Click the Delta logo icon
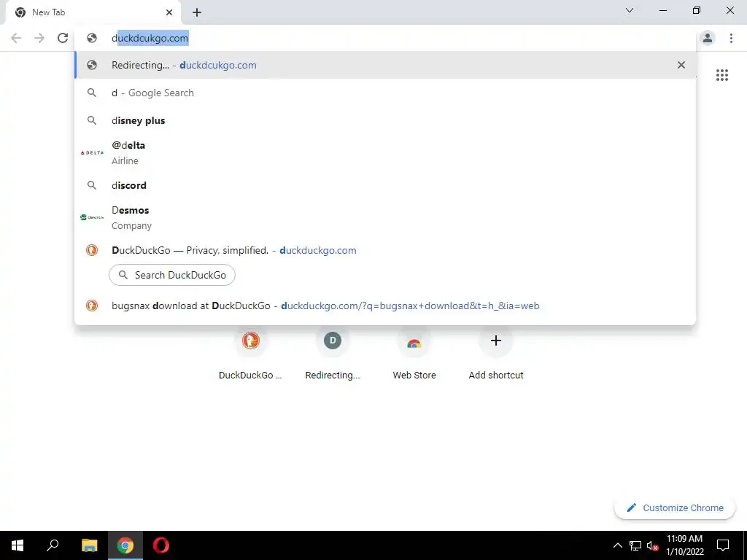 pyautogui.click(x=92, y=153)
